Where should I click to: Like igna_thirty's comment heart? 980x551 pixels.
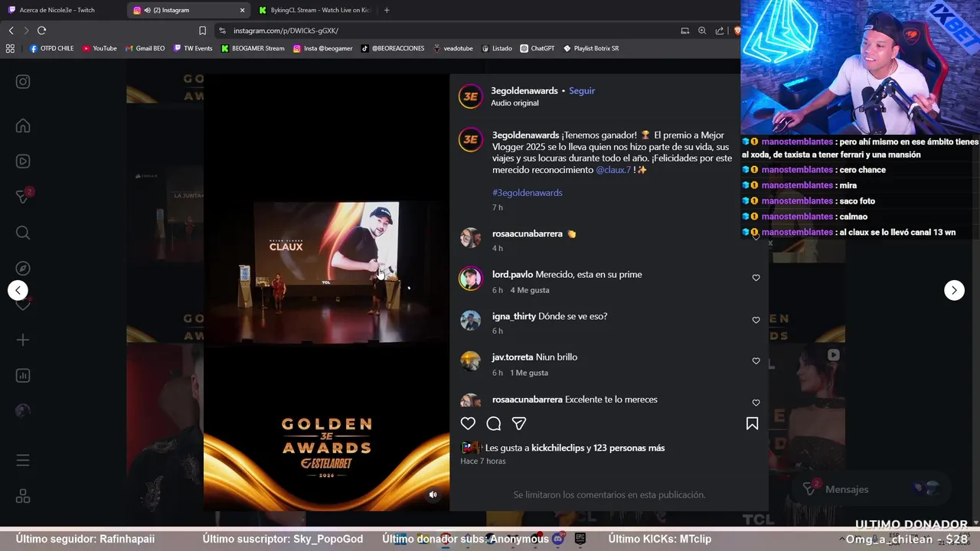[756, 320]
